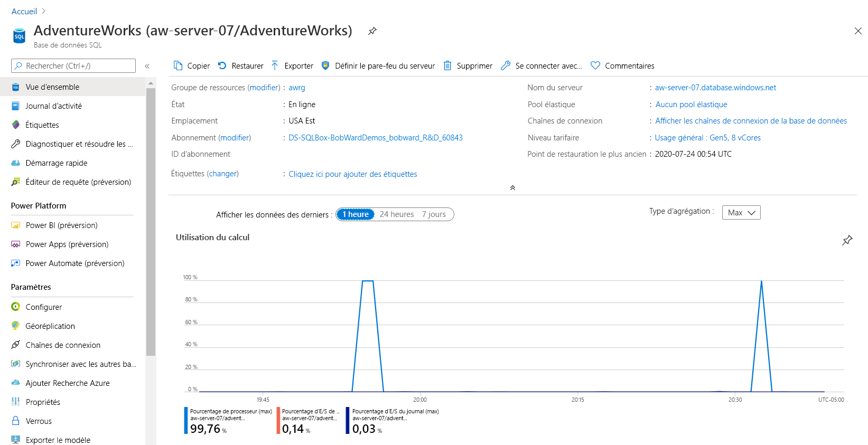868x445 pixels.
Task: Click the Restaurer icon
Action: click(x=222, y=65)
